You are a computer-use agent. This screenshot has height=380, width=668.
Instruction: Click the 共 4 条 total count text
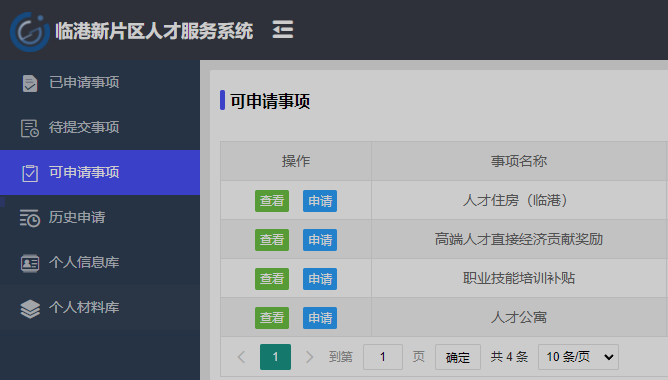click(x=509, y=357)
